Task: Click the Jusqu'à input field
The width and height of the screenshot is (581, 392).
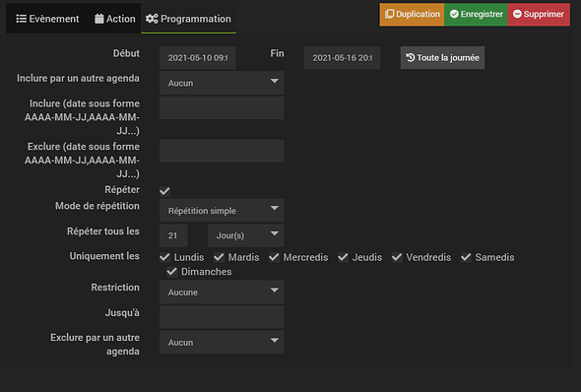Action: click(222, 317)
